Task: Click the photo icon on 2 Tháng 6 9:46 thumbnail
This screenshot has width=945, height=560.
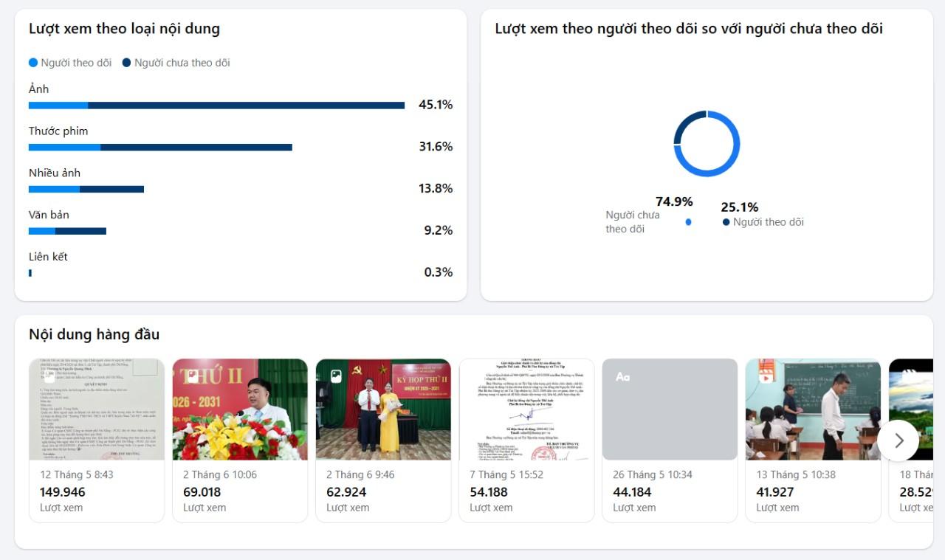Action: coord(335,376)
